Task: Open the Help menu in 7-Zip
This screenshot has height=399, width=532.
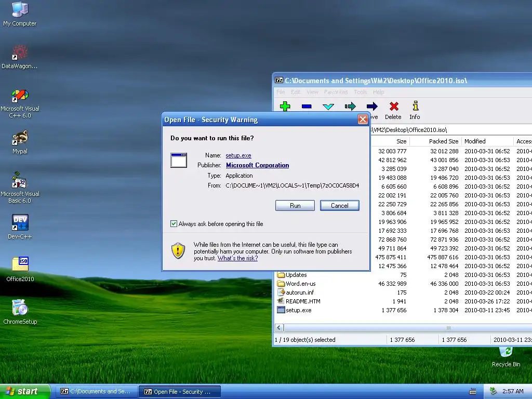Action: pyautogui.click(x=378, y=92)
